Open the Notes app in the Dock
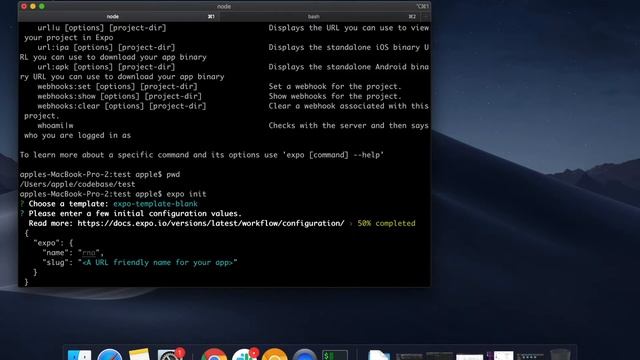Image resolution: width=640 pixels, height=360 pixels. pos(140,354)
